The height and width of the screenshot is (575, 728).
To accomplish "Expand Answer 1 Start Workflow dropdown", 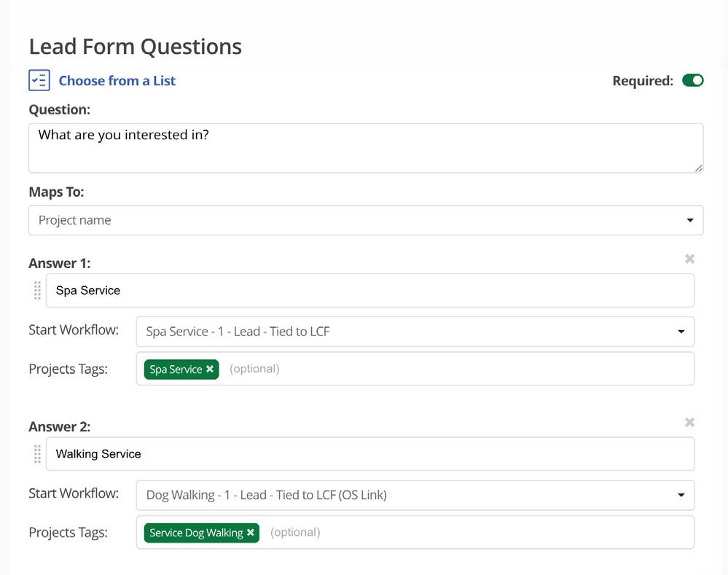I will coord(415,332).
